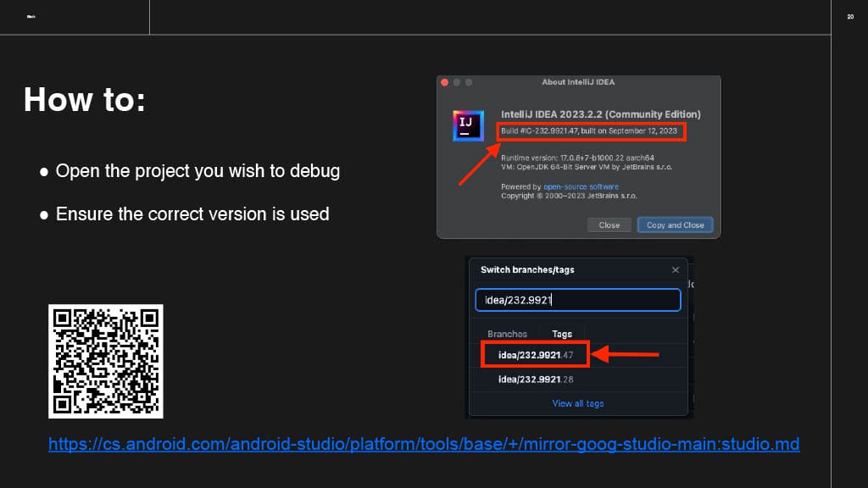
Task: Switch to the Tags tab
Action: point(562,334)
